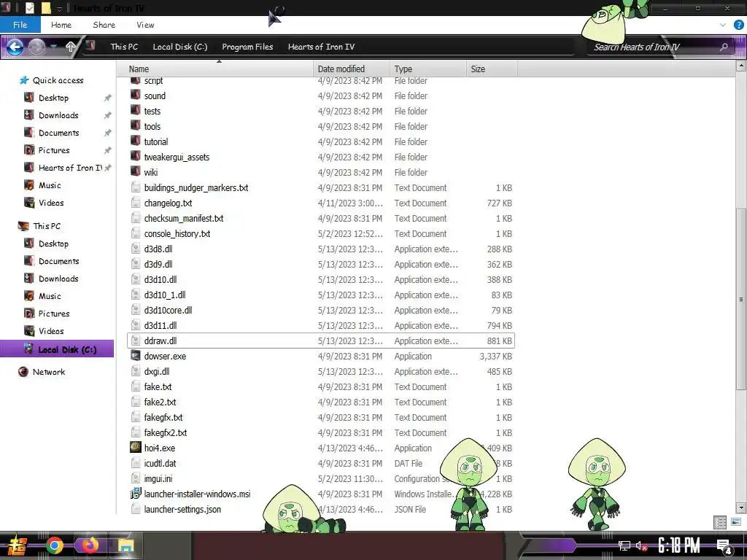Select This PC in navigation pane
Screen dimensions: 747x560
47,226
